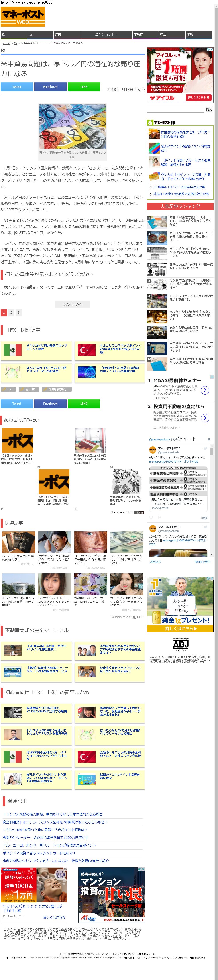The width and height of the screenshot is (218, 980).
Task: Click the 検索 search button
Action: point(209,110)
